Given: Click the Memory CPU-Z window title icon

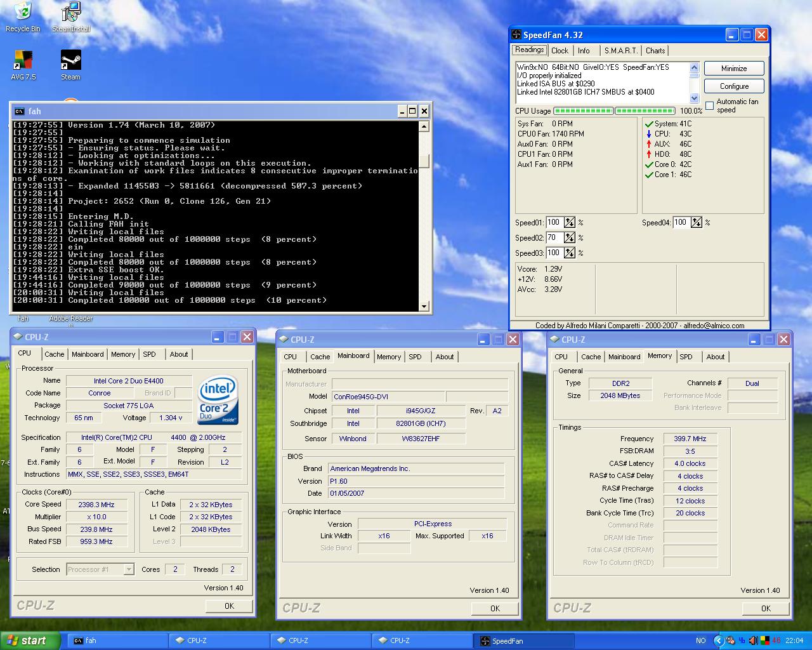Looking at the screenshot, I should [554, 340].
